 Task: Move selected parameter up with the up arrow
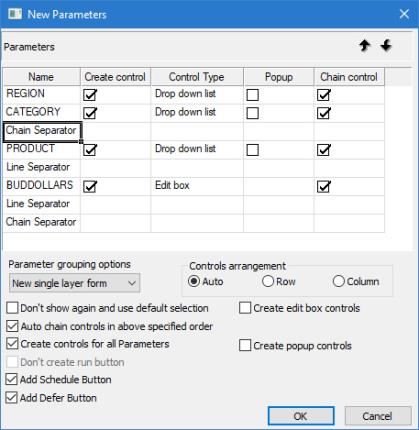pos(365,45)
